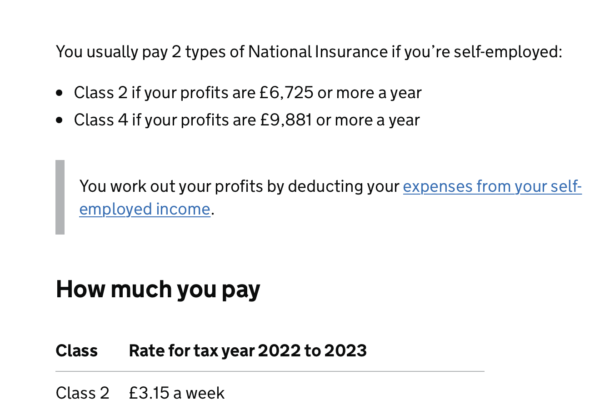The image size is (600, 400).
Task: Click the 'How much you pay' heading
Action: coord(158,289)
